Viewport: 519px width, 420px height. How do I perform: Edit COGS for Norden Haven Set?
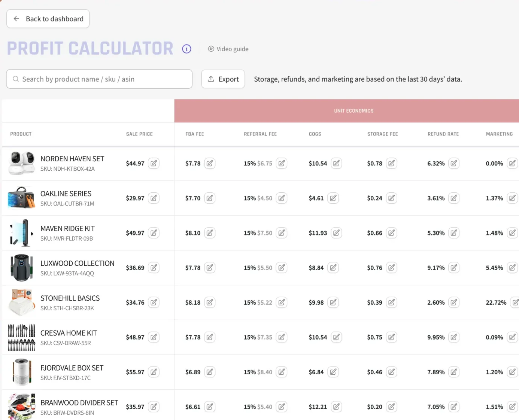(x=336, y=163)
